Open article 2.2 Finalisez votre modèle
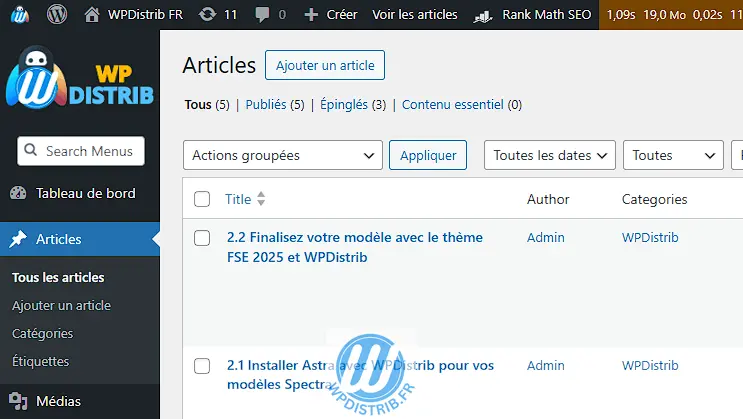The image size is (743, 419). [355, 247]
